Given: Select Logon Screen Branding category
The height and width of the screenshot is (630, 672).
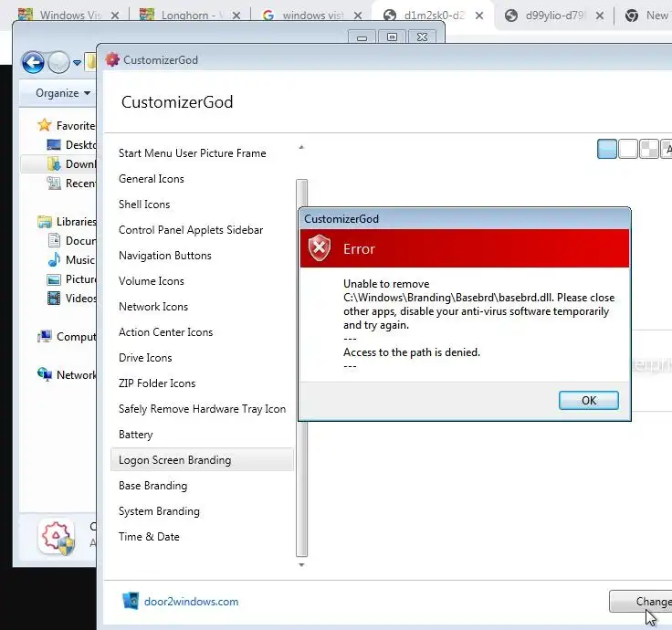Looking at the screenshot, I should [x=202, y=460].
